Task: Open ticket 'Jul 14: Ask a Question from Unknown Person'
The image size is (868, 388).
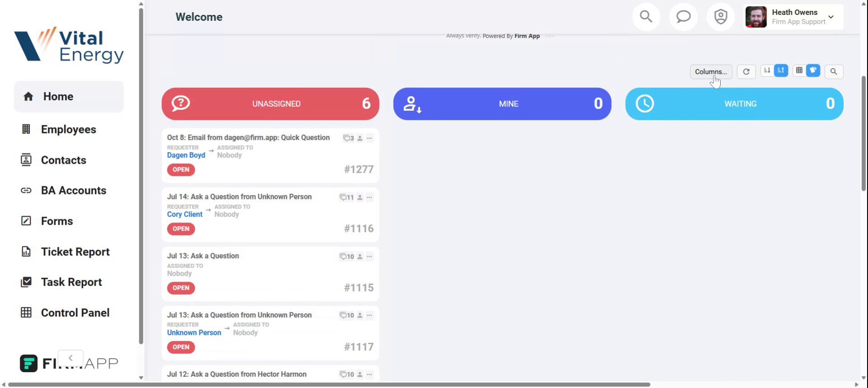Action: [x=239, y=197]
